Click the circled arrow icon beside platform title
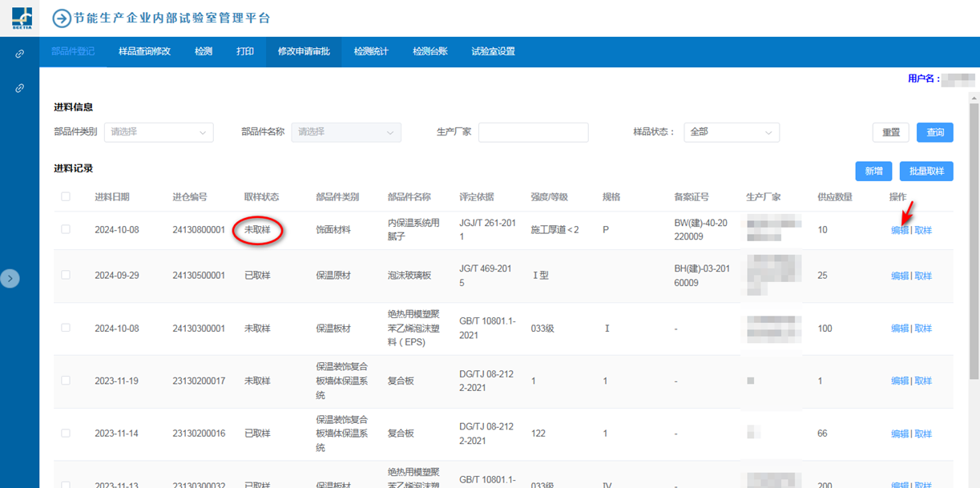 (x=62, y=18)
